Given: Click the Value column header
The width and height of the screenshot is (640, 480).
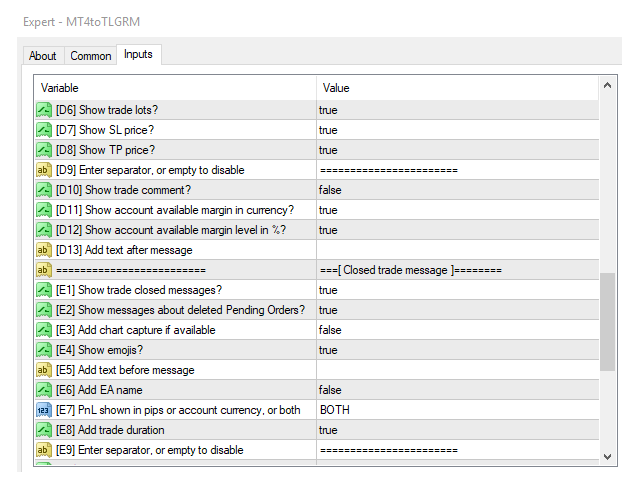Looking at the screenshot, I should [457, 88].
